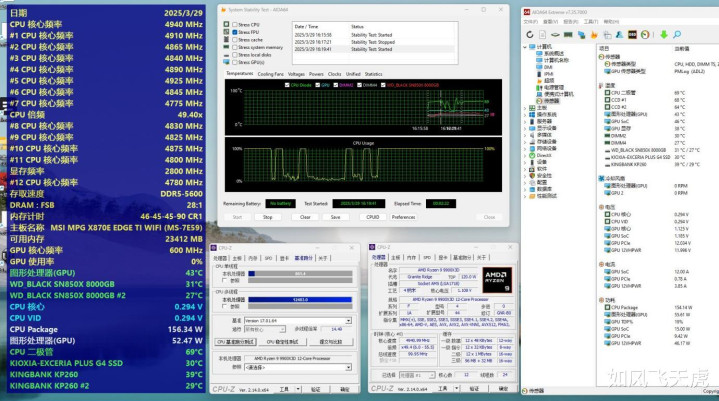
Task: Toggle CPU Diode graph legend checkbox
Action: pyautogui.click(x=287, y=85)
